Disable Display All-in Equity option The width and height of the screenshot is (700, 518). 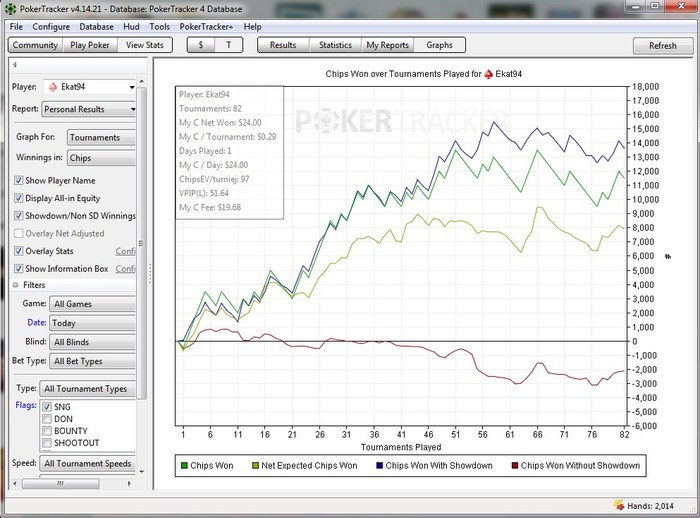coord(19,198)
